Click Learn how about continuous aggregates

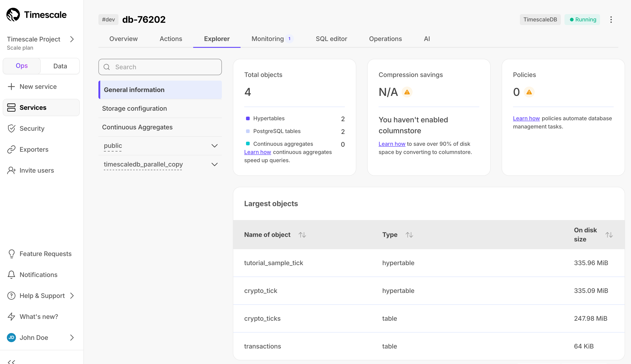[257, 152]
